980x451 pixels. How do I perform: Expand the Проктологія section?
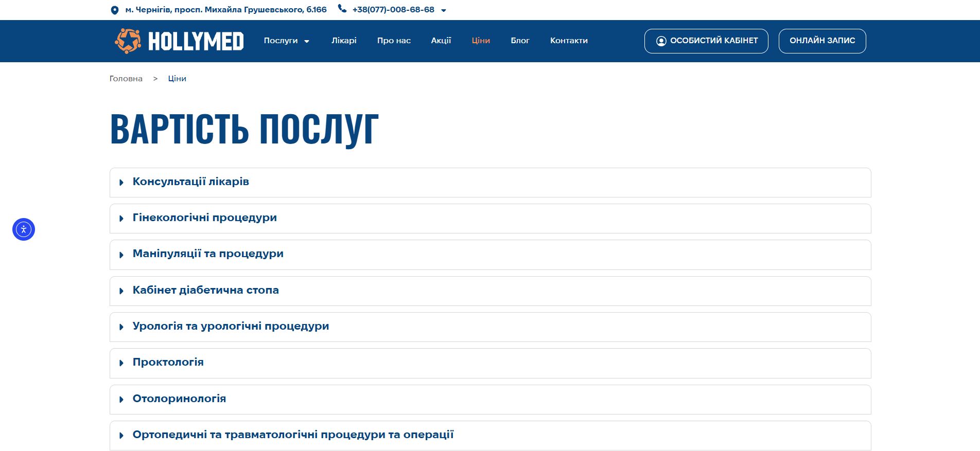pos(168,363)
